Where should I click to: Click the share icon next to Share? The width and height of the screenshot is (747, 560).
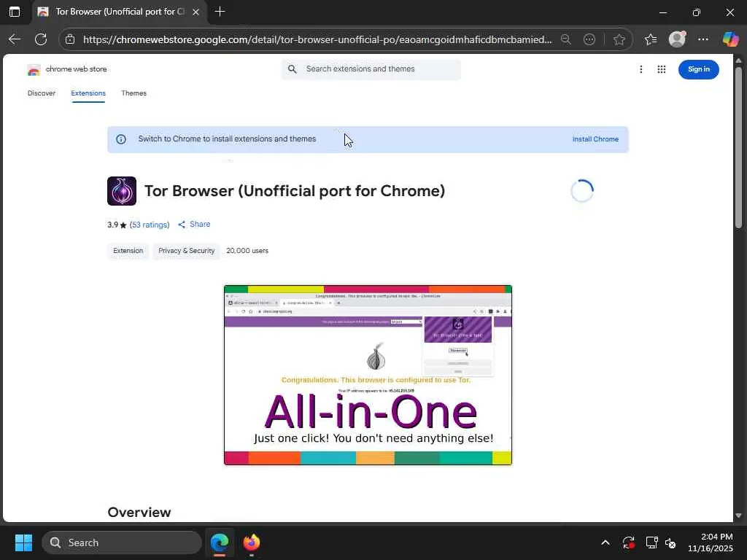pyautogui.click(x=182, y=225)
